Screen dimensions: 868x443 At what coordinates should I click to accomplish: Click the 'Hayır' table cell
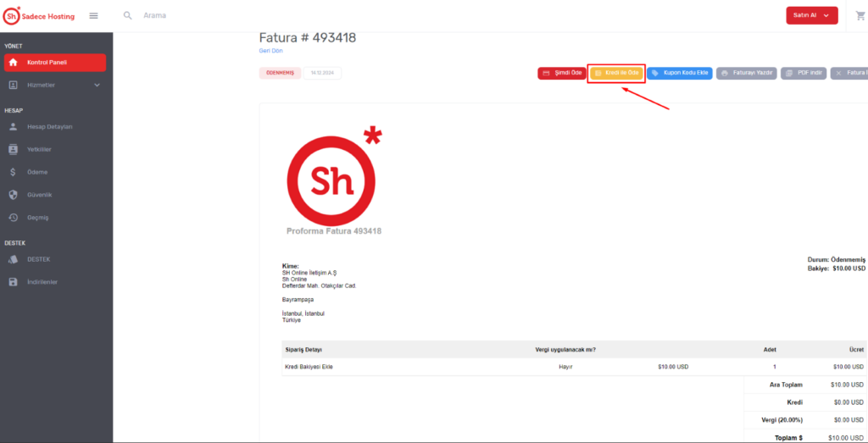565,367
